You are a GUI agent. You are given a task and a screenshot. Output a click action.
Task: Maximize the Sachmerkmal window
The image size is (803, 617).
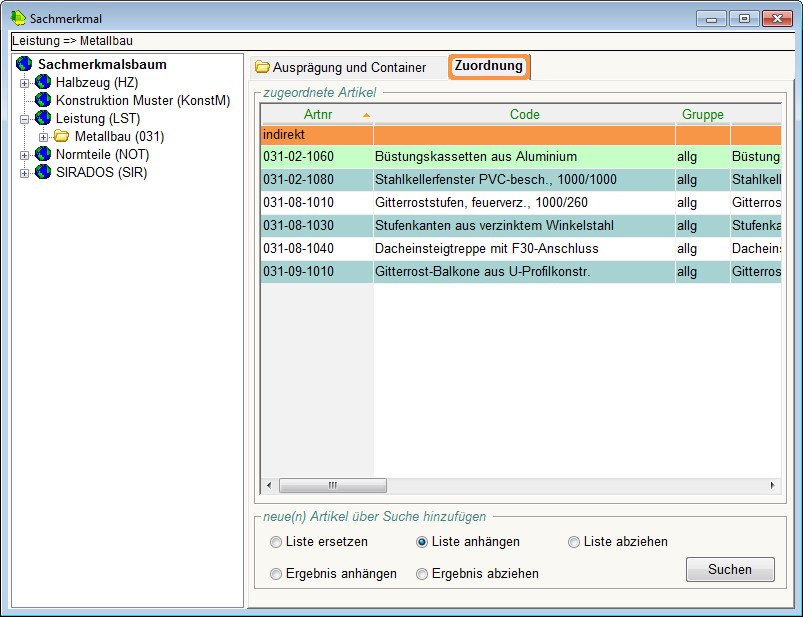tap(744, 19)
